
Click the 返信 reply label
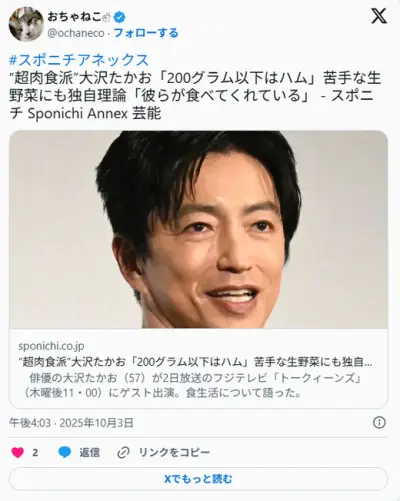point(89,452)
